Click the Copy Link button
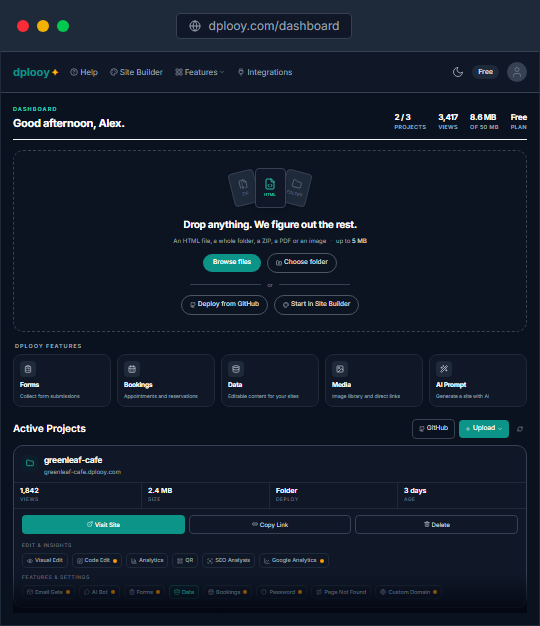 pyautogui.click(x=270, y=524)
